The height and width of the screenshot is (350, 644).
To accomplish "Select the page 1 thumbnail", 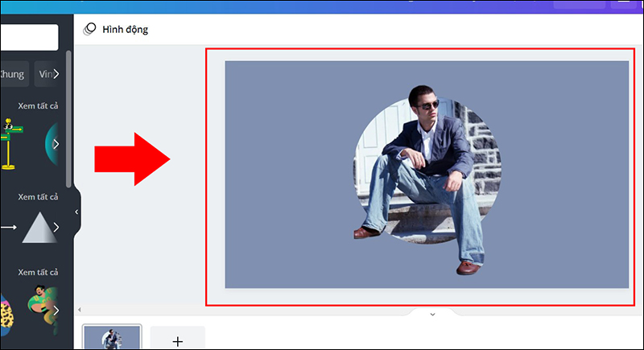I will 112,338.
